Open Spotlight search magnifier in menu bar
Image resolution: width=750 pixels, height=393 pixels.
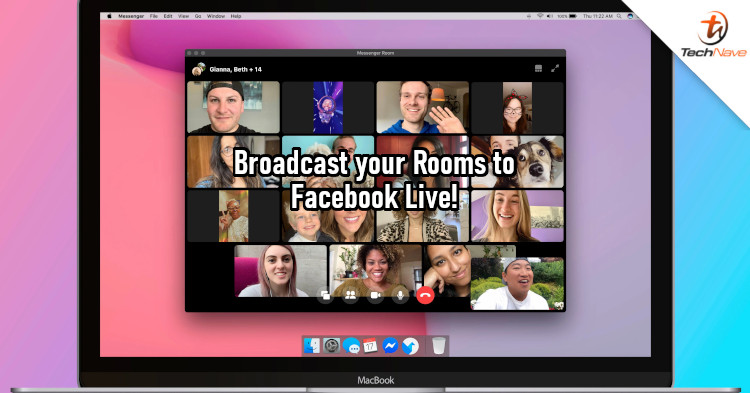click(619, 16)
